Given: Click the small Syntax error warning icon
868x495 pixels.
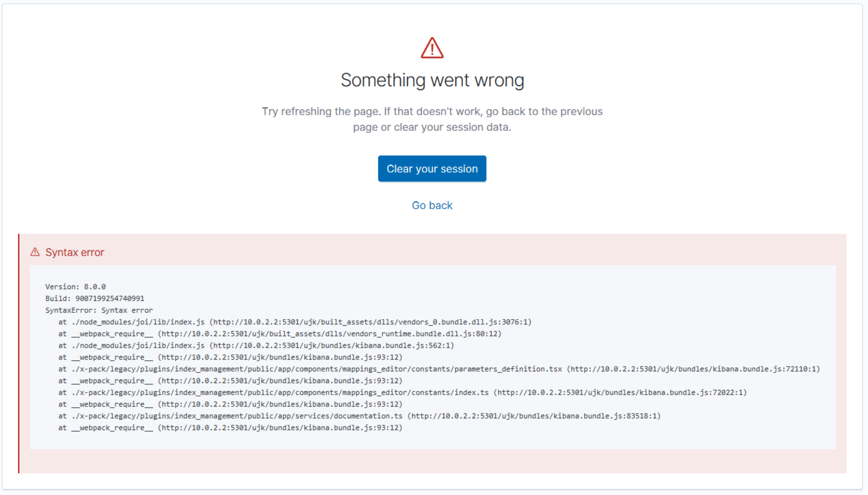Looking at the screenshot, I should 35,252.
